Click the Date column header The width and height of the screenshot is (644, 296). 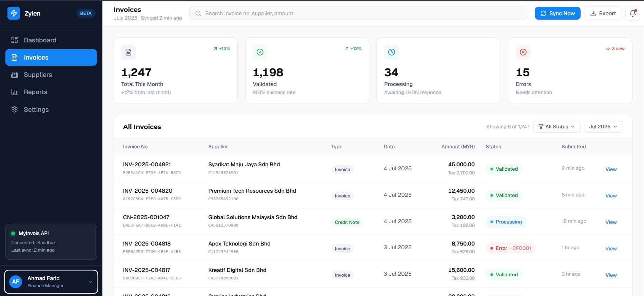coord(389,147)
